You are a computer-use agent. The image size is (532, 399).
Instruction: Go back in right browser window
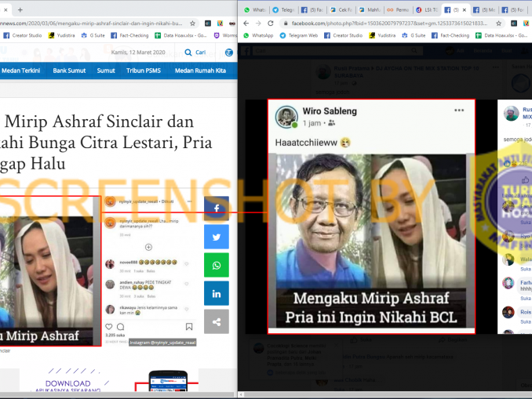[246, 24]
